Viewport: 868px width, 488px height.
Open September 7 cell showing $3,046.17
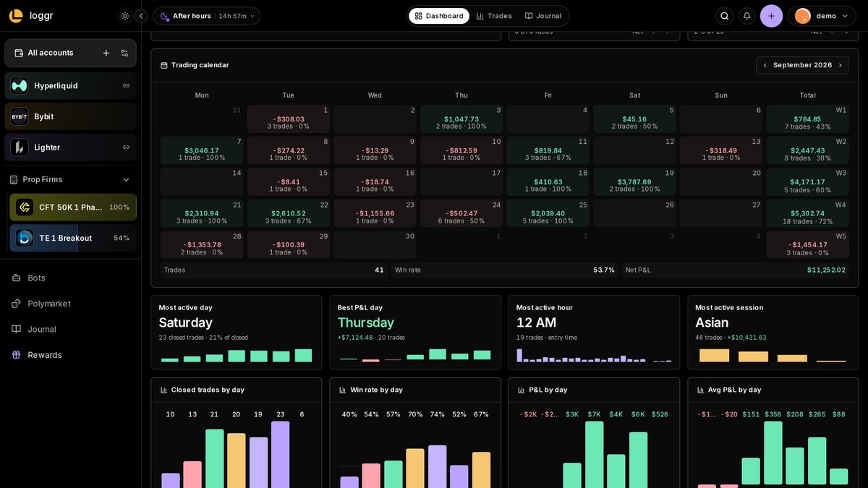tap(202, 150)
